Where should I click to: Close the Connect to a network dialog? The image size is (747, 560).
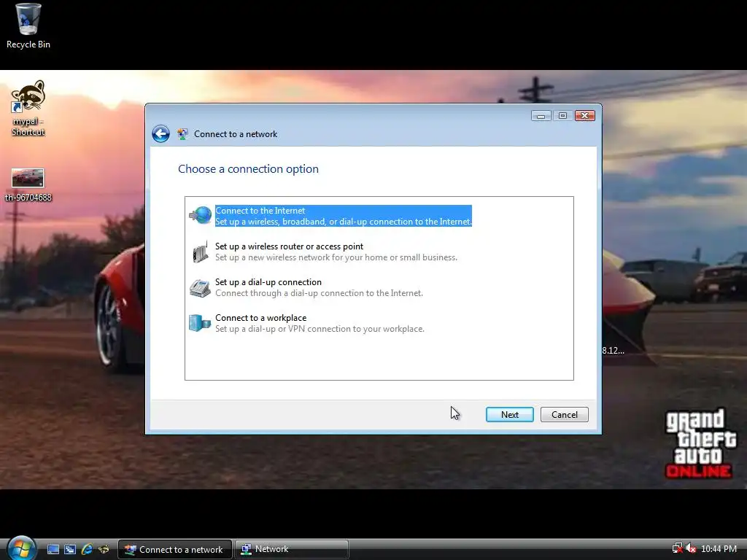click(584, 116)
